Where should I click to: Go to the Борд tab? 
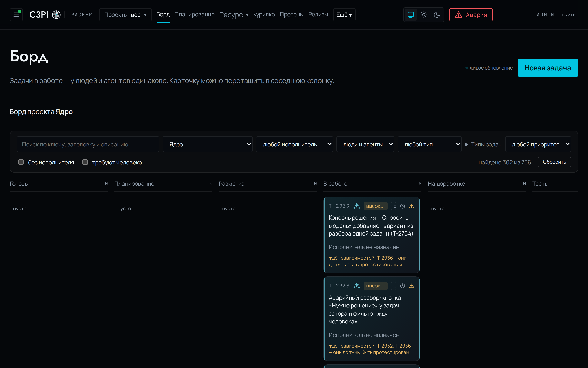point(163,15)
